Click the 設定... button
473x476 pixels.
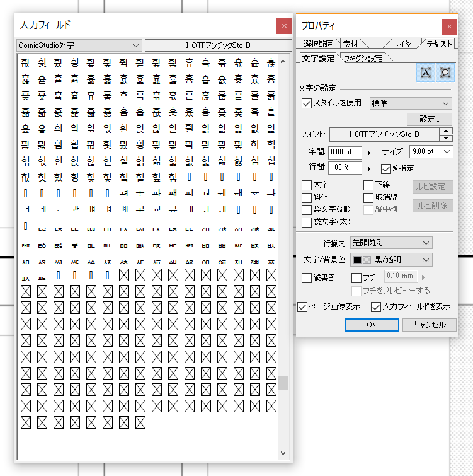point(430,119)
